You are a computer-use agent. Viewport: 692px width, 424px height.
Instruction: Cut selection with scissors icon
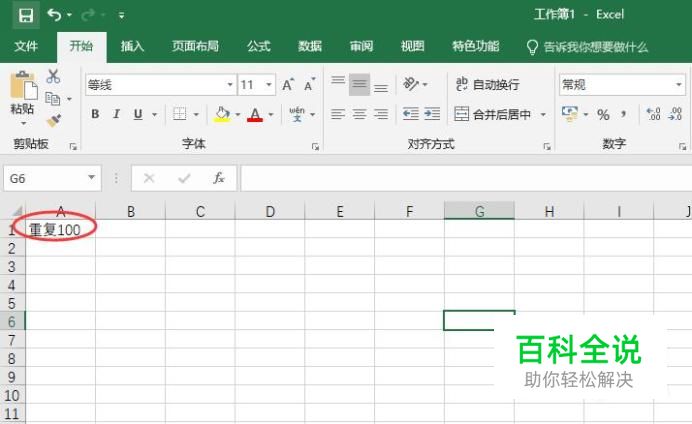[53, 76]
